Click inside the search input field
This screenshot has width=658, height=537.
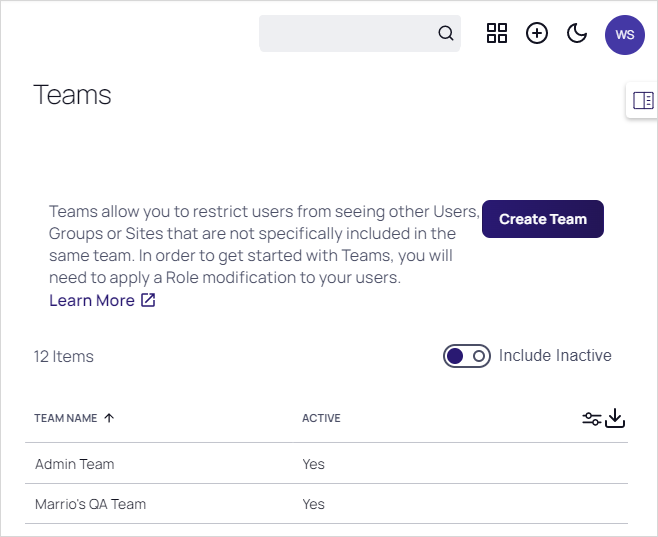tap(345, 34)
